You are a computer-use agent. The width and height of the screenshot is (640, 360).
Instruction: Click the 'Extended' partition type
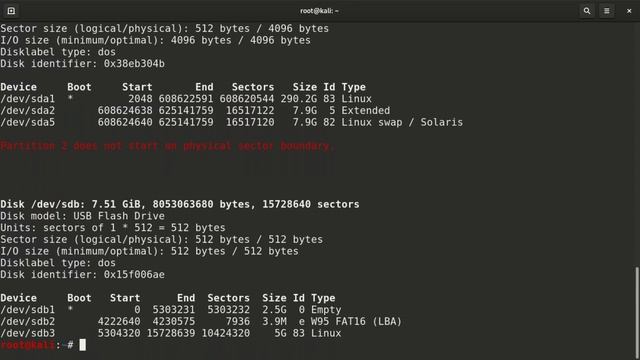pyautogui.click(x=366, y=111)
